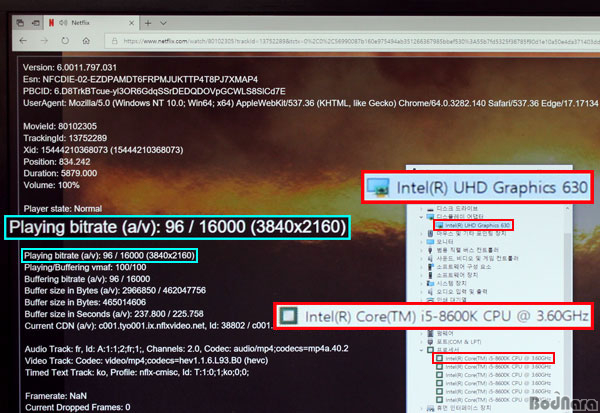Collapse the 프로세서 category
This screenshot has width=600, height=413.
pyautogui.click(x=422, y=350)
